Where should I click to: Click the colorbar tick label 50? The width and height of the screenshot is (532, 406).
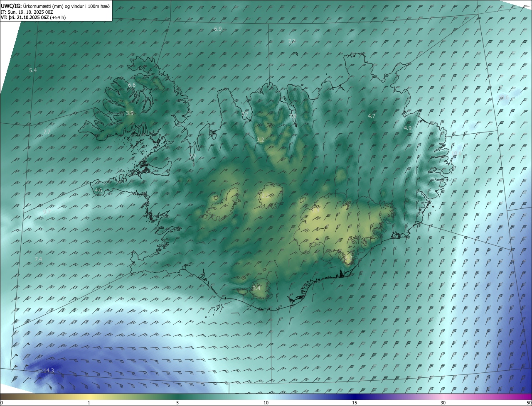pyautogui.click(x=529, y=403)
